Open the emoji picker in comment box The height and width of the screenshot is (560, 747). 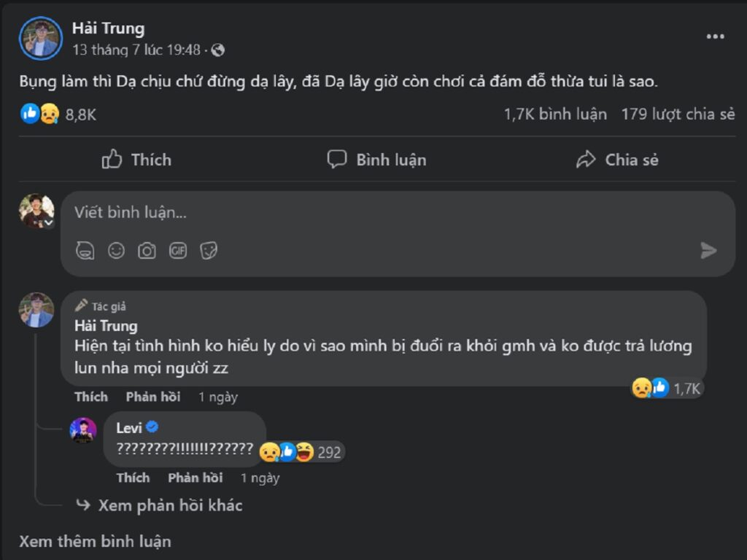tap(116, 251)
